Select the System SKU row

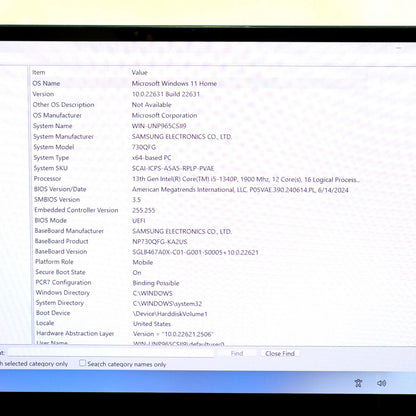click(223, 168)
